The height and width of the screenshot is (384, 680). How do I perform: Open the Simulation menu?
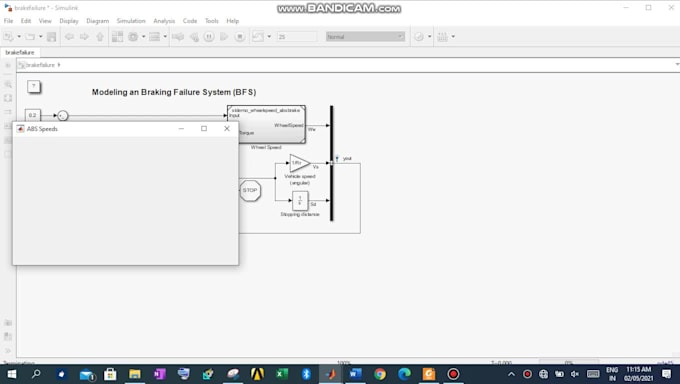(131, 21)
